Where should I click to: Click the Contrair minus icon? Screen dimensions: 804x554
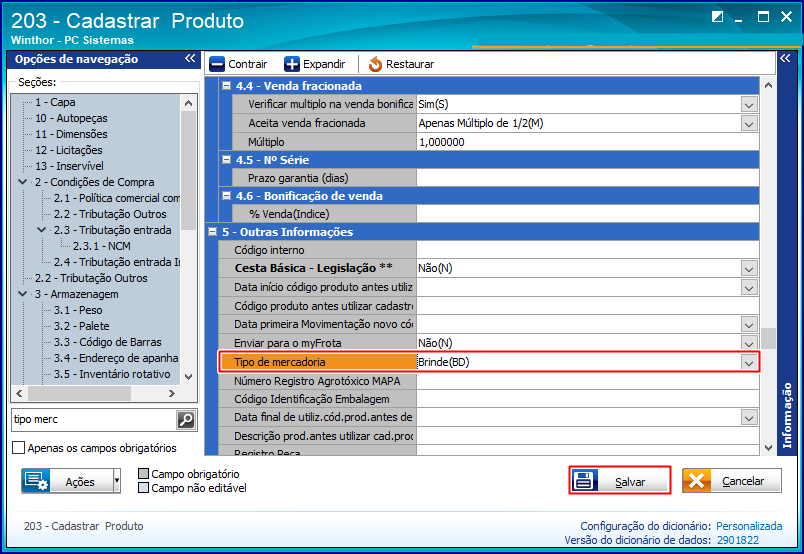click(217, 64)
